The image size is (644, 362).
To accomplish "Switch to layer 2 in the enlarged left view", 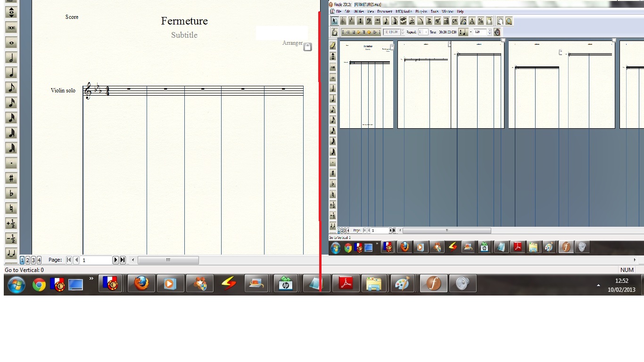I will click(28, 260).
